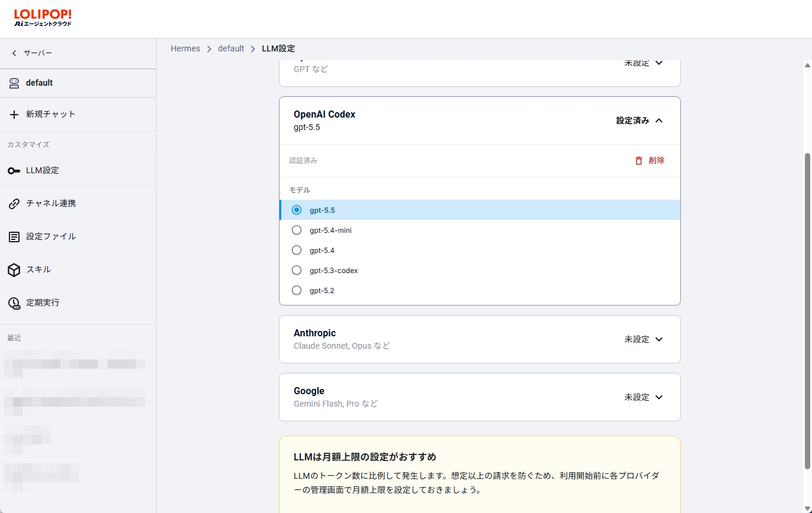812x513 pixels.
Task: Click the clock icon for 定期実行
Action: point(14,303)
